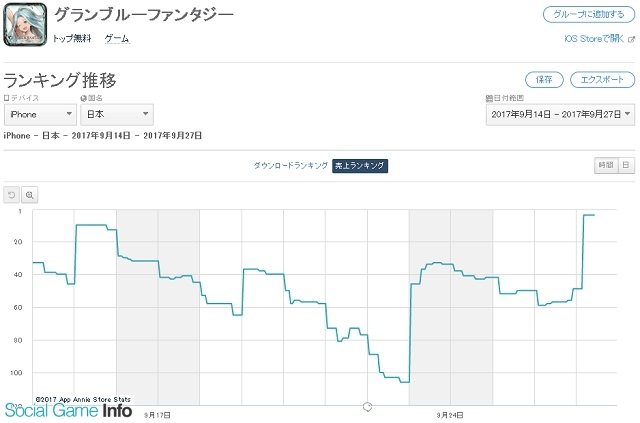This screenshot has width=640, height=423.
Task: Switch to ダウンロードランキング tab
Action: point(291,166)
